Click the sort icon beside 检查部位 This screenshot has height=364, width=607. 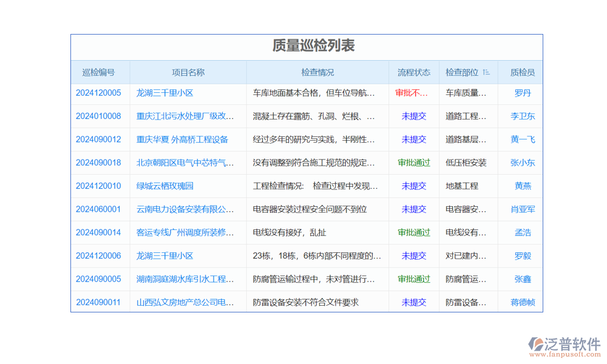486,72
